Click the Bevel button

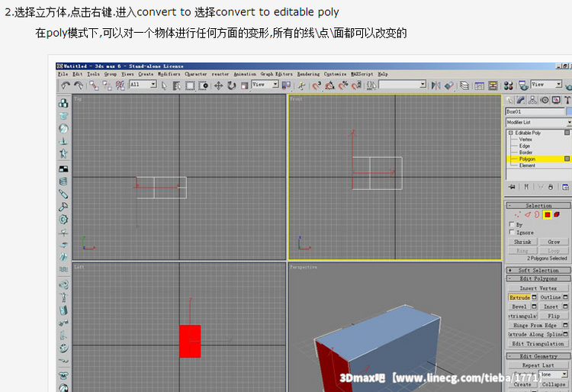point(519,307)
